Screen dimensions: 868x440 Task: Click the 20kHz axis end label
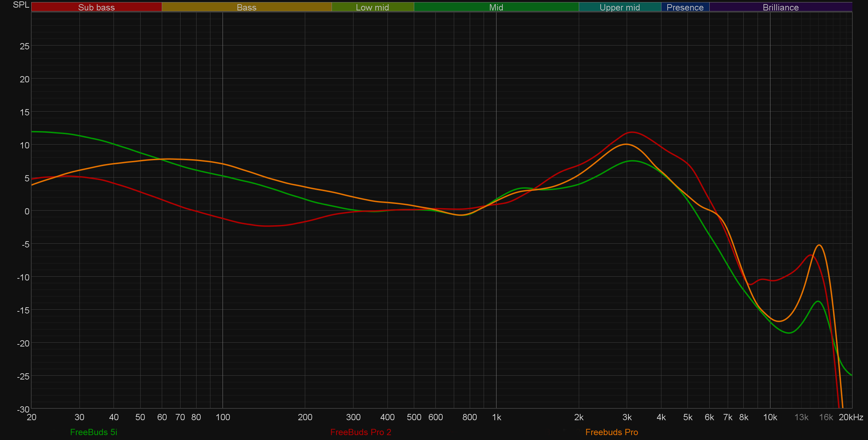click(851, 417)
